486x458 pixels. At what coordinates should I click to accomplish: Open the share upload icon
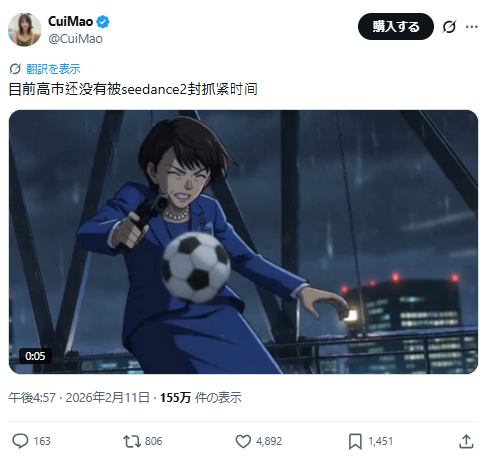point(466,441)
